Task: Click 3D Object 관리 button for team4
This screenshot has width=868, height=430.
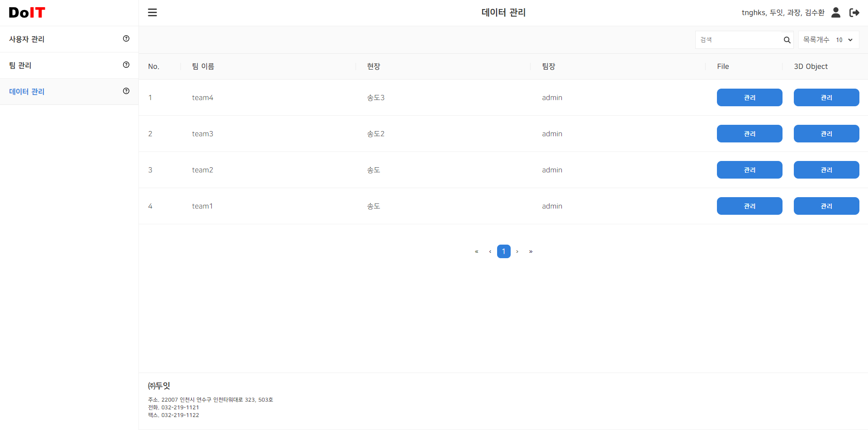Action: pos(826,98)
